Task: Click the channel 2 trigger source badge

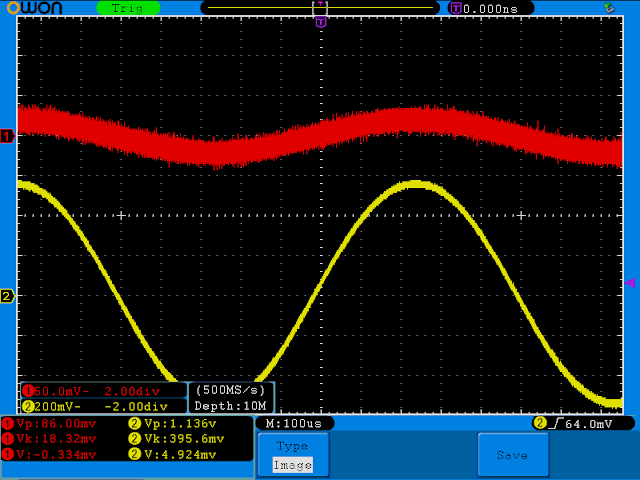Action: [540, 423]
